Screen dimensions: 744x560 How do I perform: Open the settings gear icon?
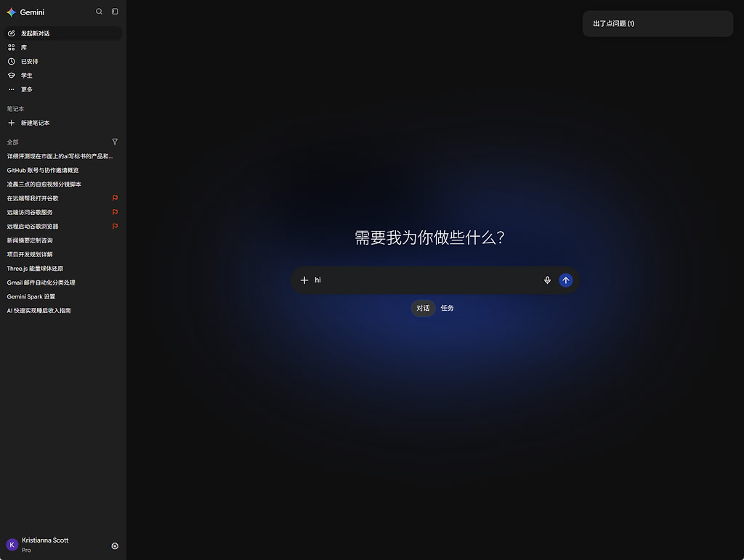point(115,545)
